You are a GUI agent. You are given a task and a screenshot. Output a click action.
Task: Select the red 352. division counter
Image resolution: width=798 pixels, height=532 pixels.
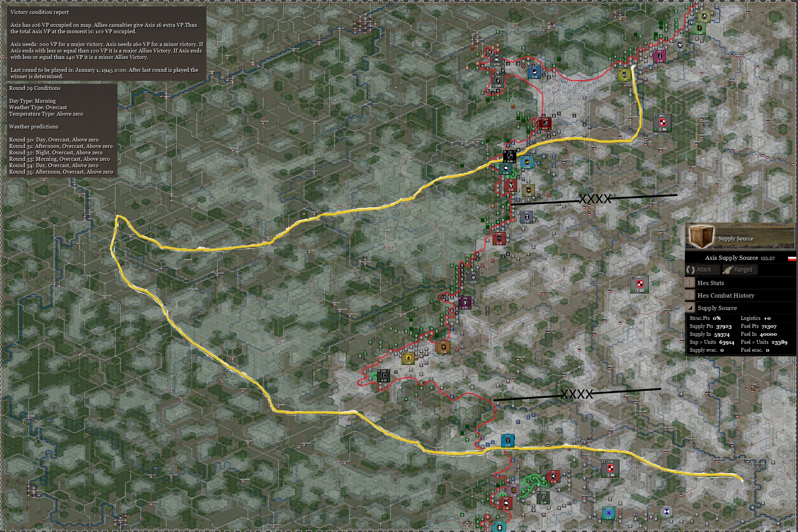click(553, 477)
